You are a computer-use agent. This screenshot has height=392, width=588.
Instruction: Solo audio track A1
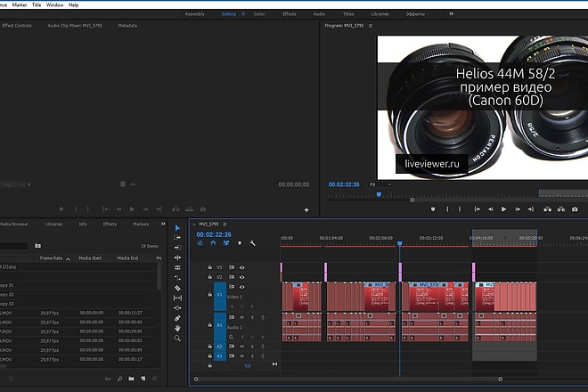point(252,317)
